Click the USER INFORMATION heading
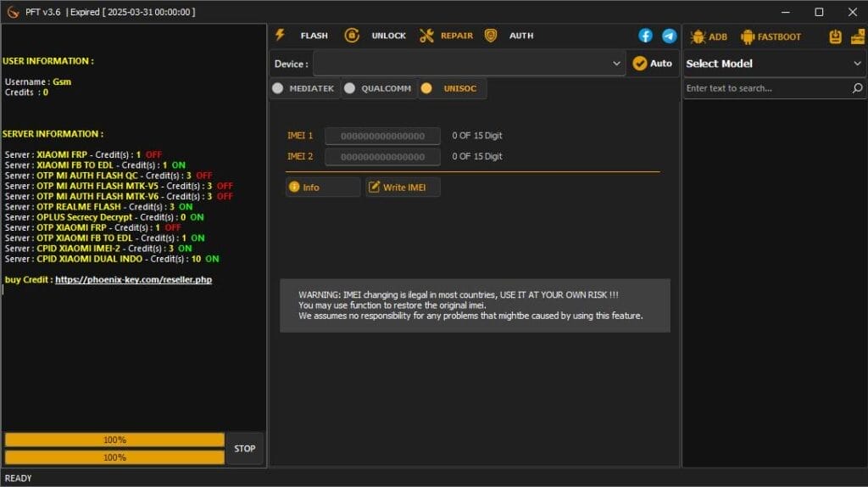The height and width of the screenshot is (487, 868). click(x=48, y=61)
